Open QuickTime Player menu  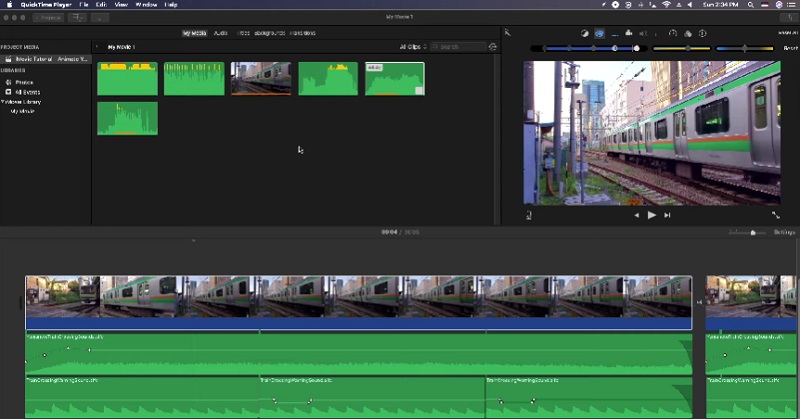[45, 5]
